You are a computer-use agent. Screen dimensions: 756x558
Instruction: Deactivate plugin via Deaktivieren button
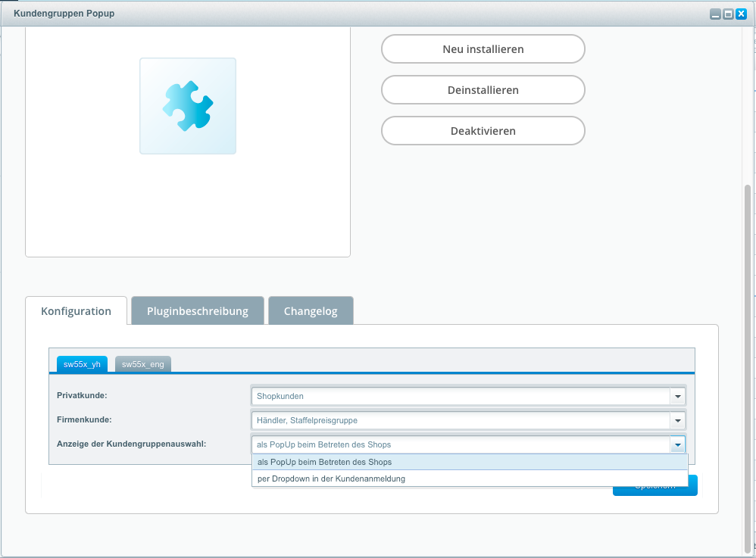tap(483, 131)
